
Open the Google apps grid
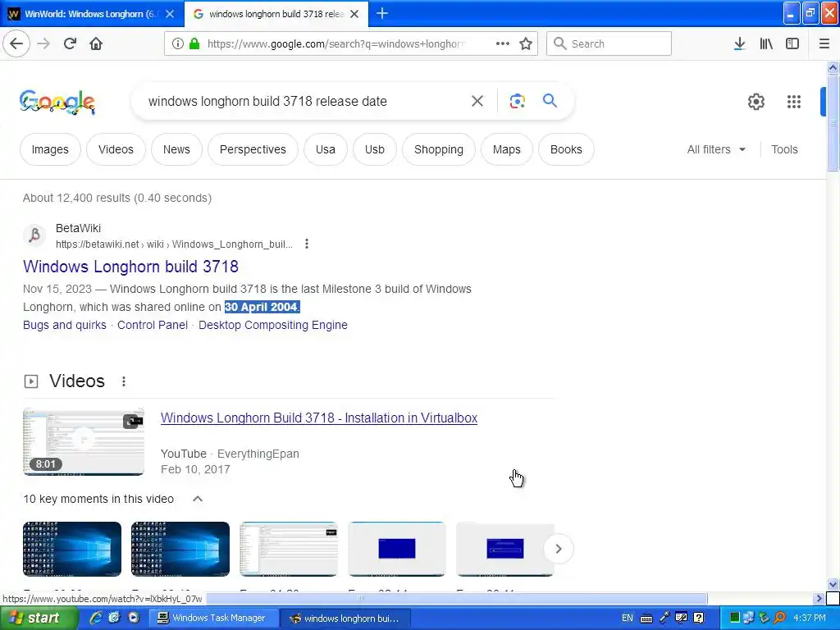[x=794, y=101]
